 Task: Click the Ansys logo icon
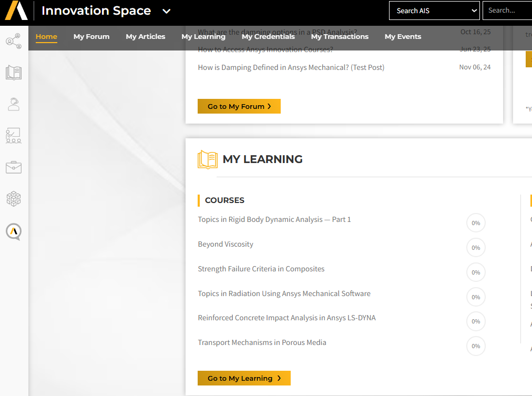coord(16,11)
